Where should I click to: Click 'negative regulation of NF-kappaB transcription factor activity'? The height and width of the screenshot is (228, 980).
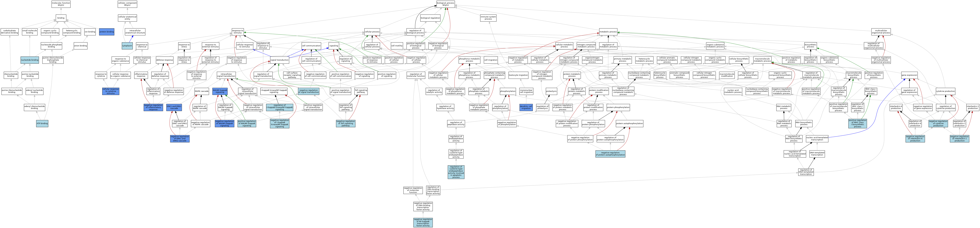423,223
